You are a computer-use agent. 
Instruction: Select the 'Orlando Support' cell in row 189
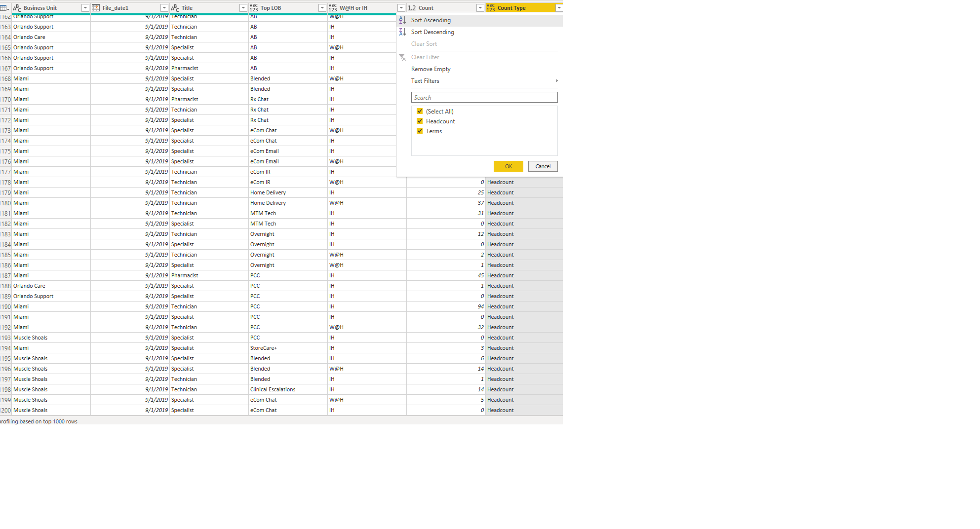(51, 297)
